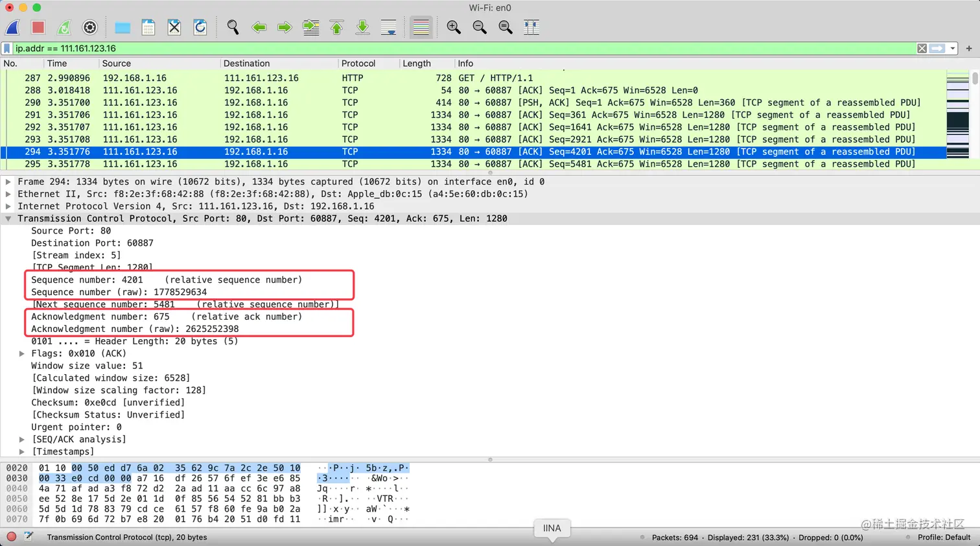Jump to the first packet
This screenshot has height=546, width=980.
pos(337,27)
